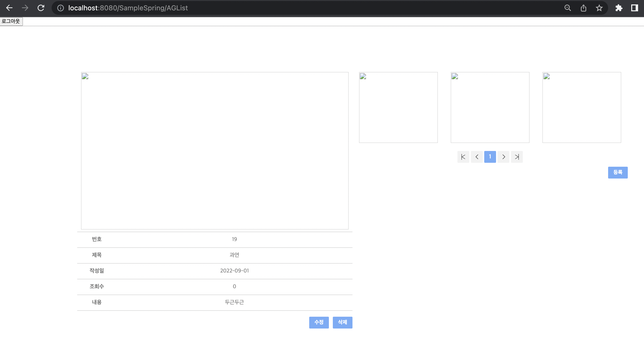Click the browser forward arrow
The image size is (644, 359).
point(25,8)
